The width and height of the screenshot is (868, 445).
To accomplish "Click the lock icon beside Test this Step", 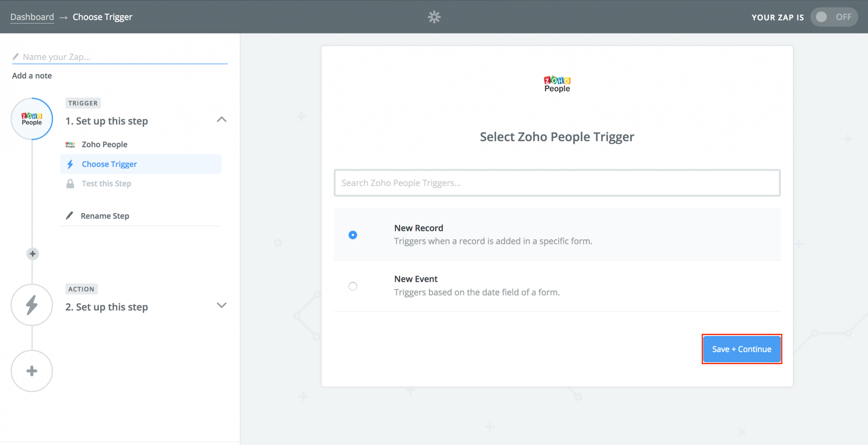I will [x=70, y=184].
